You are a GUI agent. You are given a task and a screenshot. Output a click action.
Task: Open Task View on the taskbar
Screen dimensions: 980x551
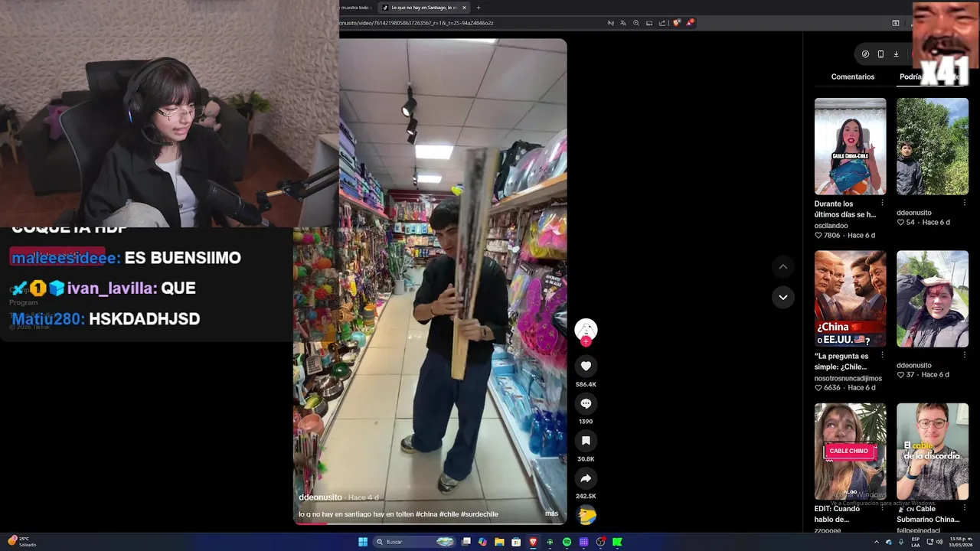pyautogui.click(x=465, y=542)
